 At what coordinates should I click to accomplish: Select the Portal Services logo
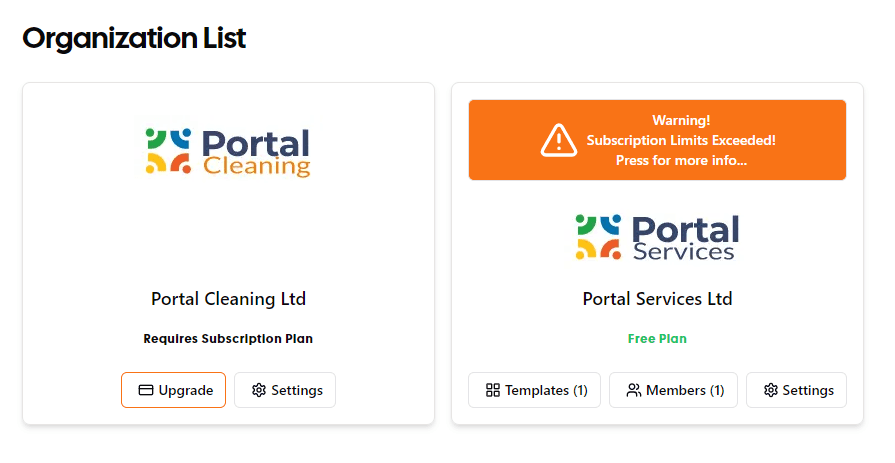click(657, 237)
